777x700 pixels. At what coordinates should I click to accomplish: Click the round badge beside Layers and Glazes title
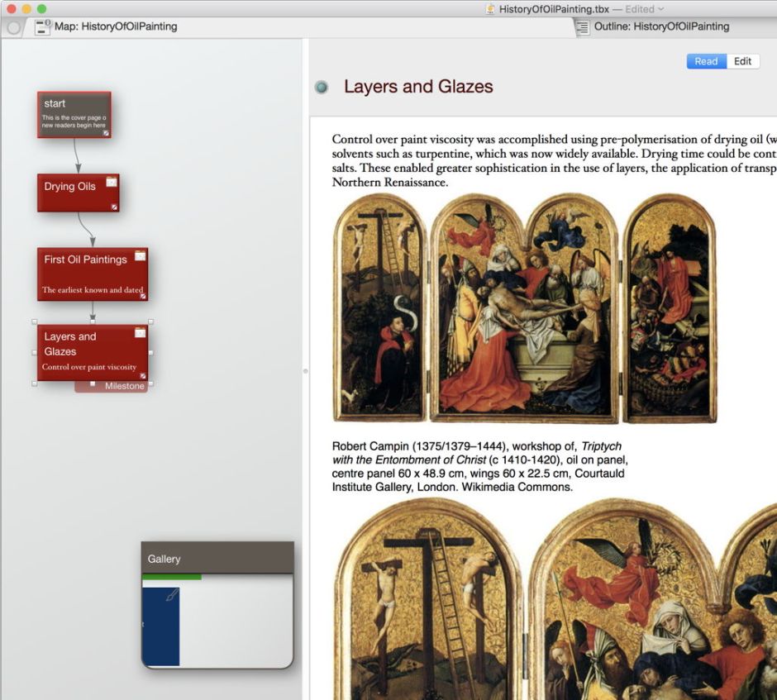322,87
